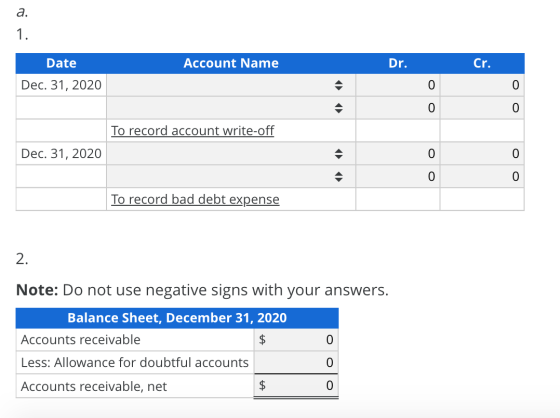Image resolution: width=560 pixels, height=418 pixels.
Task: Click the Accounts receivable amount field
Action: pyautogui.click(x=296, y=340)
